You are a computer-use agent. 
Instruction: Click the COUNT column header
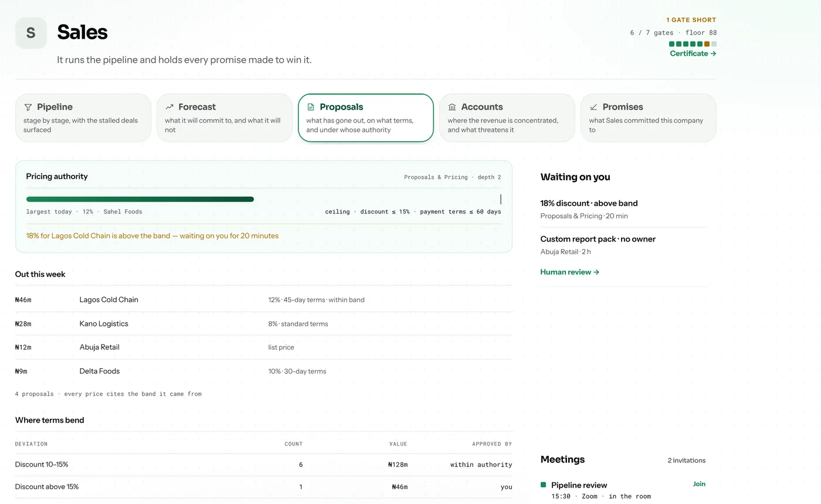(x=294, y=444)
